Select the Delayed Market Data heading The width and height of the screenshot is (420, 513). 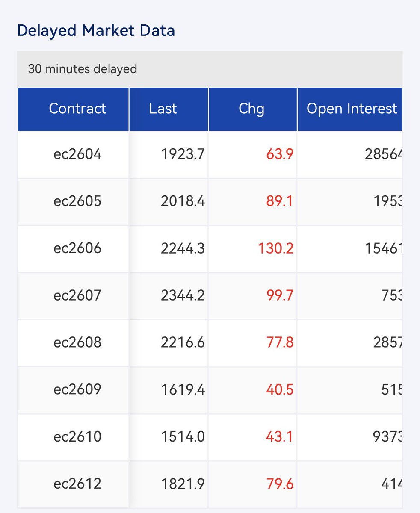click(x=96, y=31)
